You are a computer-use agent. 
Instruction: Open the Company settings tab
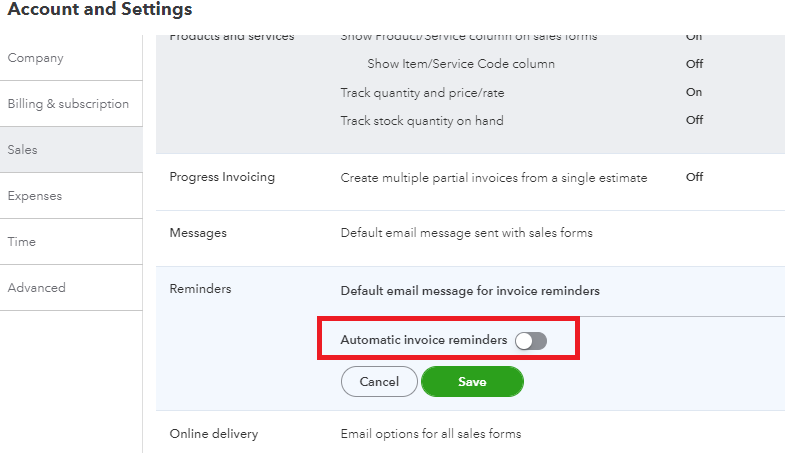(x=36, y=58)
